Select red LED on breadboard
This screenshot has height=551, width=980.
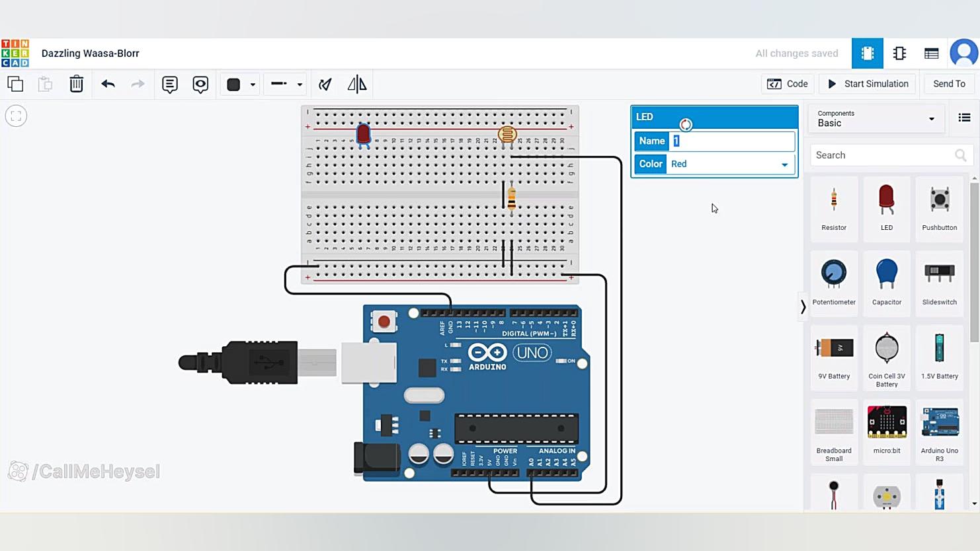tap(363, 134)
